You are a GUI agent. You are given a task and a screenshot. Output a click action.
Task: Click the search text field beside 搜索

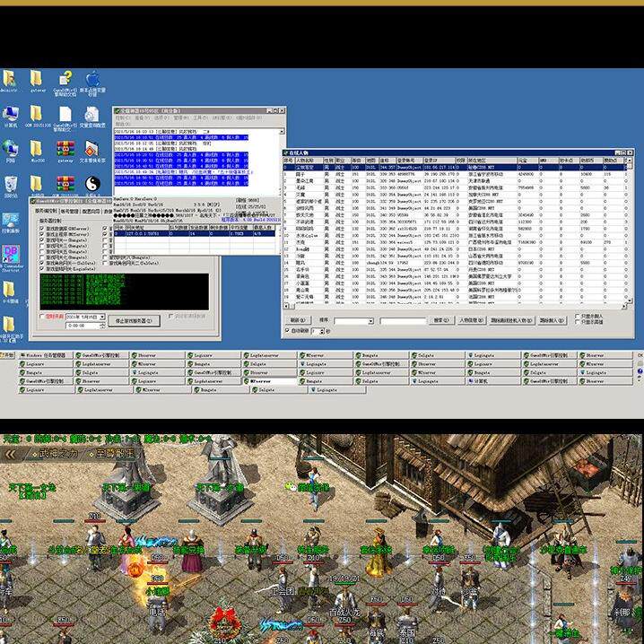click(x=403, y=321)
